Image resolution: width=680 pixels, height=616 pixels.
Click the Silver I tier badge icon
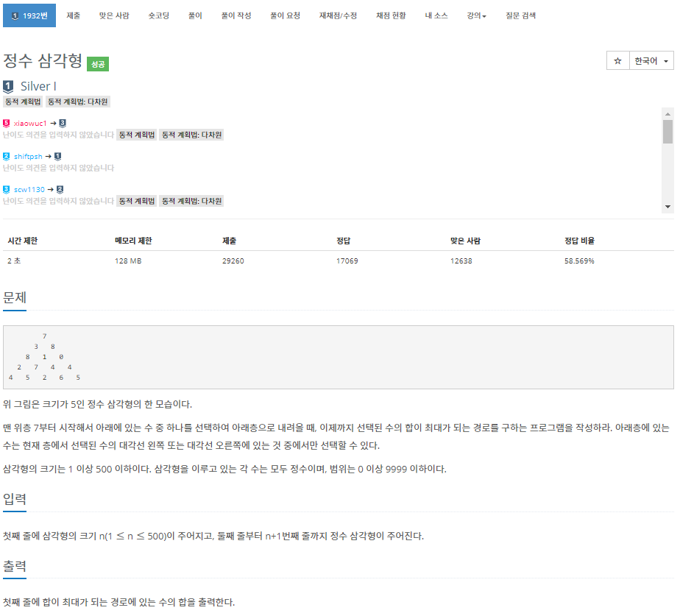[x=8, y=87]
